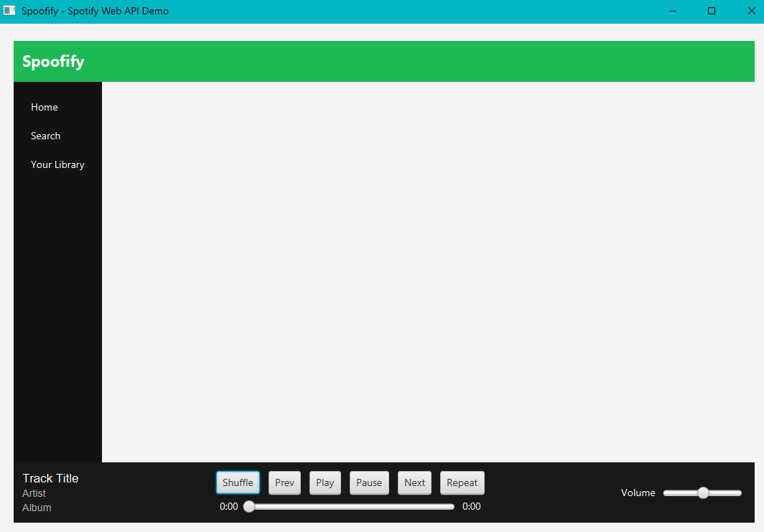The image size is (764, 532).
Task: Click the total duration 0:00 after slider
Action: pyautogui.click(x=471, y=507)
